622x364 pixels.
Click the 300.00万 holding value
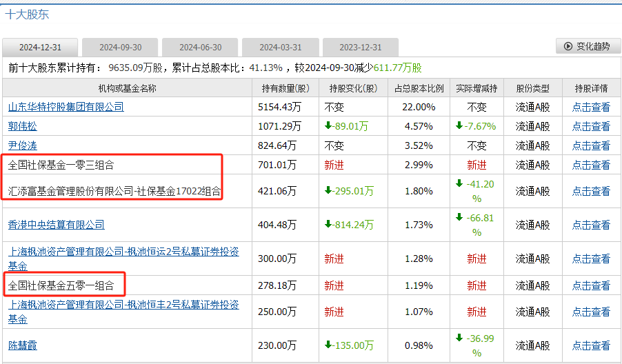point(277,259)
